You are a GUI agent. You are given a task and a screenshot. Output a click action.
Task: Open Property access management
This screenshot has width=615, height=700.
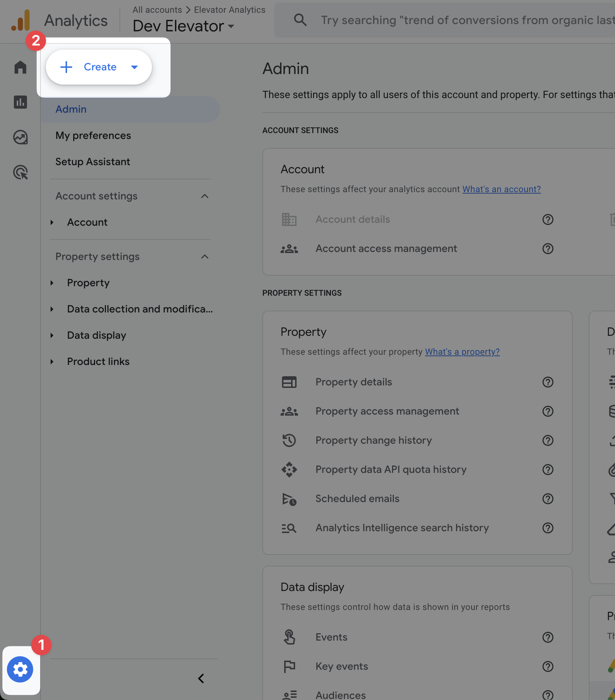[387, 411]
